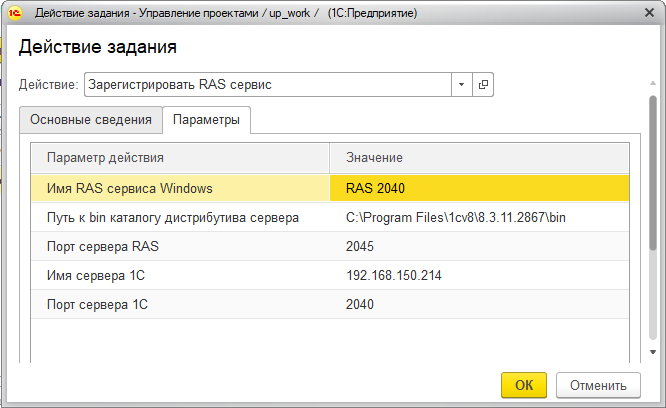Click the 2045 port value cell
Screen dimensions: 666x408
(x=479, y=246)
